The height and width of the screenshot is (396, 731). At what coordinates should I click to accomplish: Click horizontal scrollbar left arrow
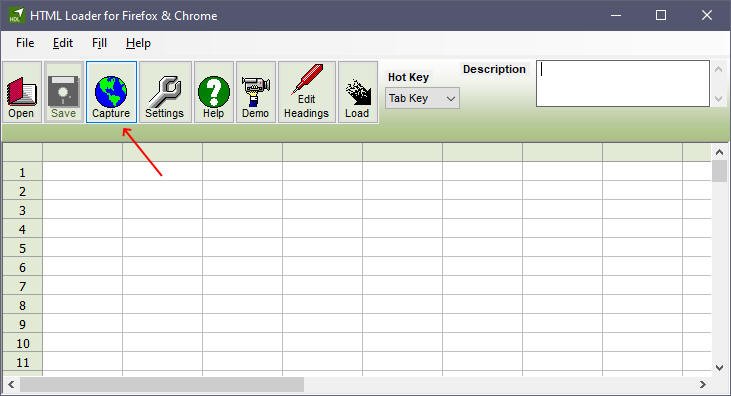pyautogui.click(x=11, y=385)
